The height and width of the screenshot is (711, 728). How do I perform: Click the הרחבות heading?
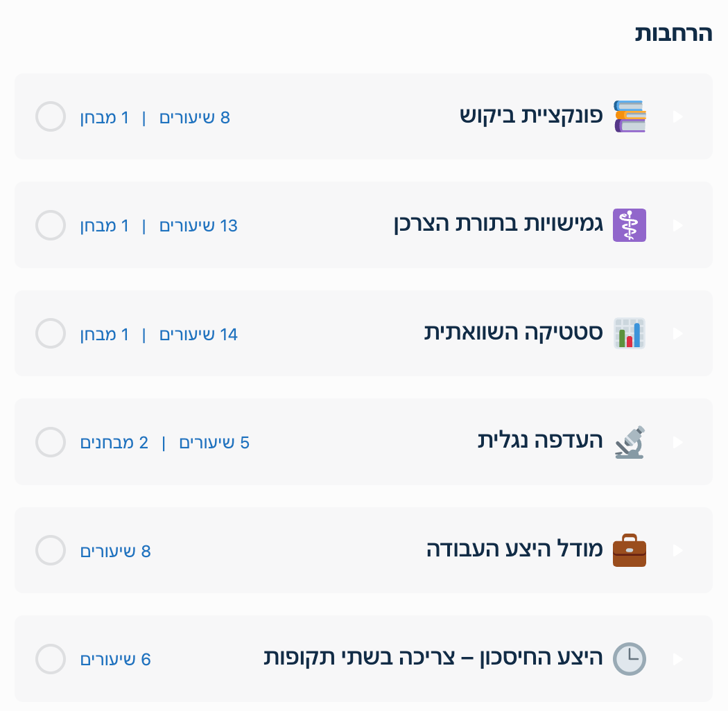(x=673, y=34)
